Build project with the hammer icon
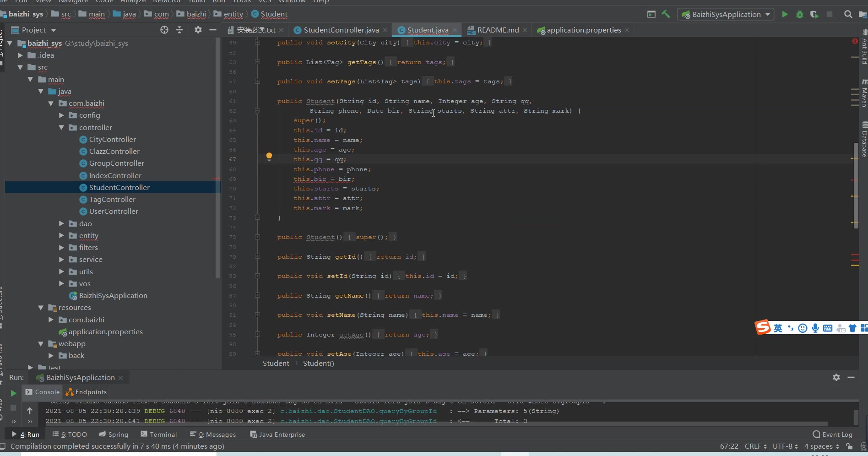Viewport: 868px width, 456px height. [666, 15]
